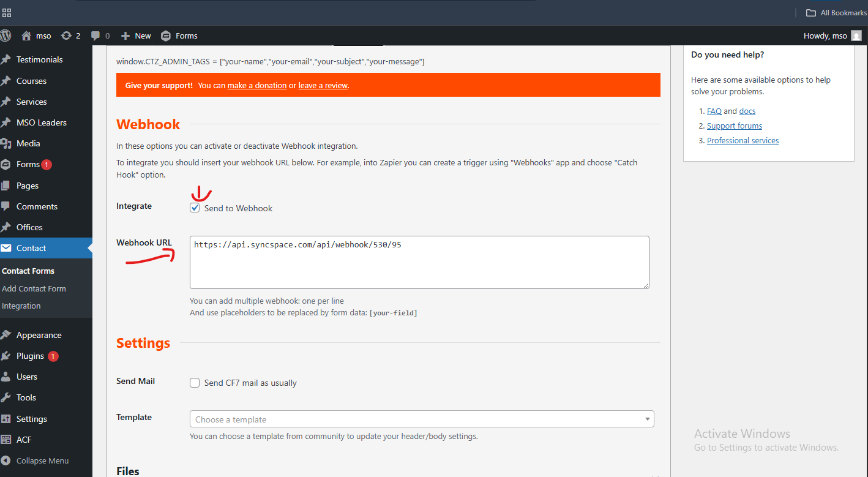868x477 pixels.
Task: Open the Integration submenu item
Action: click(x=21, y=306)
